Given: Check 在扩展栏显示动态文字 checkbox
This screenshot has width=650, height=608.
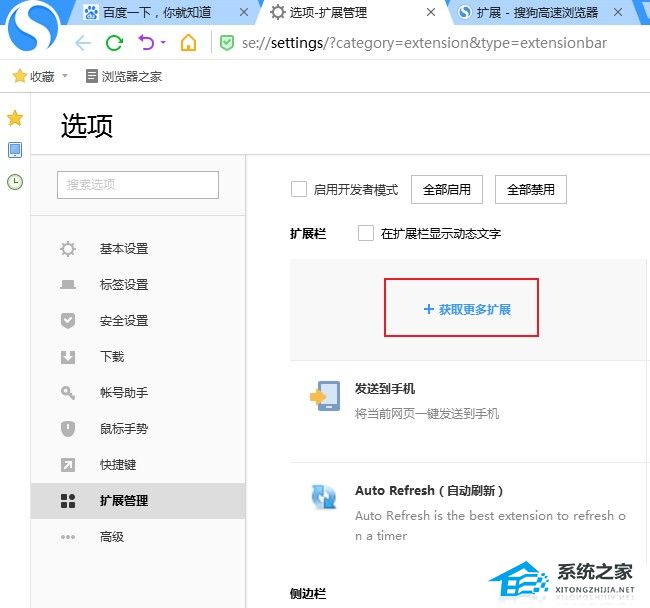Looking at the screenshot, I should [x=366, y=233].
